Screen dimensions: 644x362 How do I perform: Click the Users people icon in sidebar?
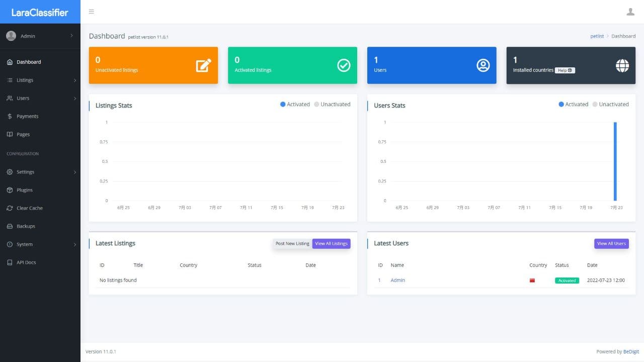click(x=10, y=98)
